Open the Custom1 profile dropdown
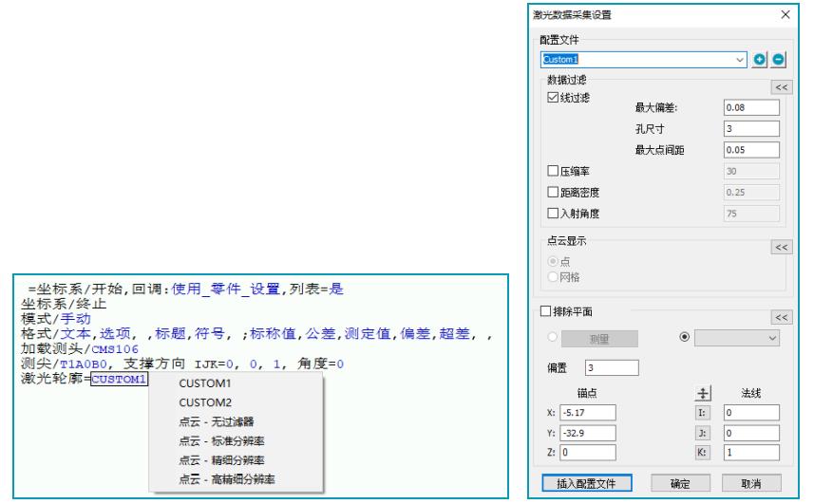Image resolution: width=814 pixels, height=504 pixels. click(x=741, y=59)
